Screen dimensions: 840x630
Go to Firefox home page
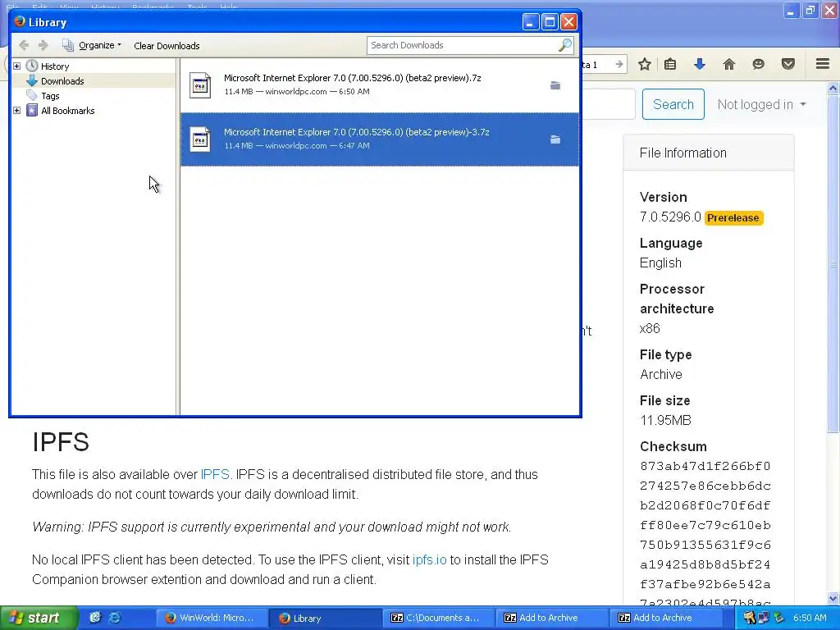click(x=729, y=64)
